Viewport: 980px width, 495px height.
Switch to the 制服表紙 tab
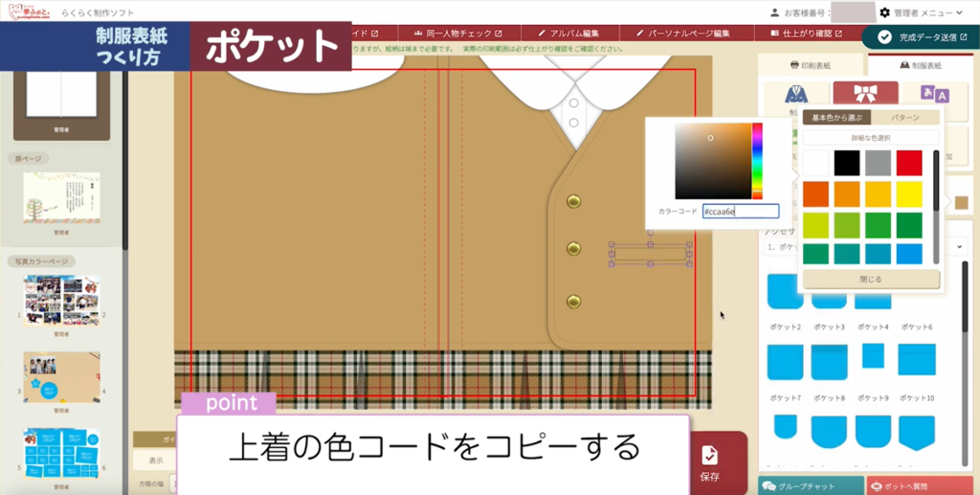tap(922, 66)
